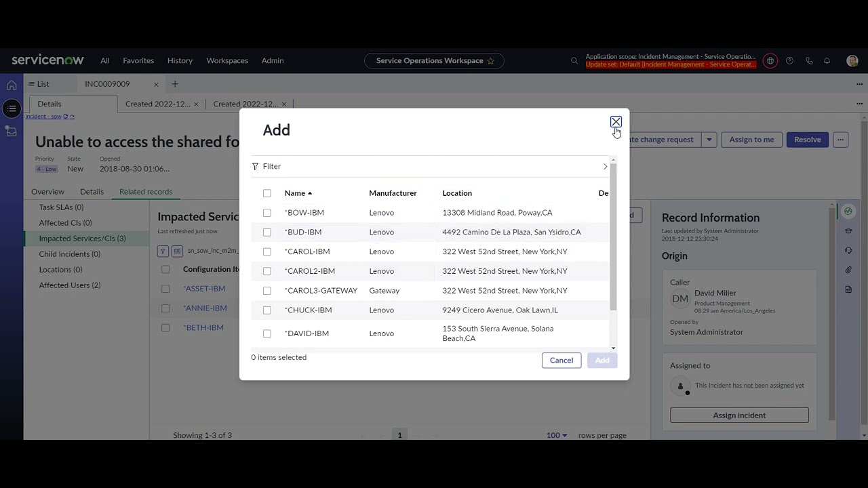Close second Created 2022-12 subtab
Image resolution: width=868 pixels, height=488 pixels.
click(x=284, y=104)
